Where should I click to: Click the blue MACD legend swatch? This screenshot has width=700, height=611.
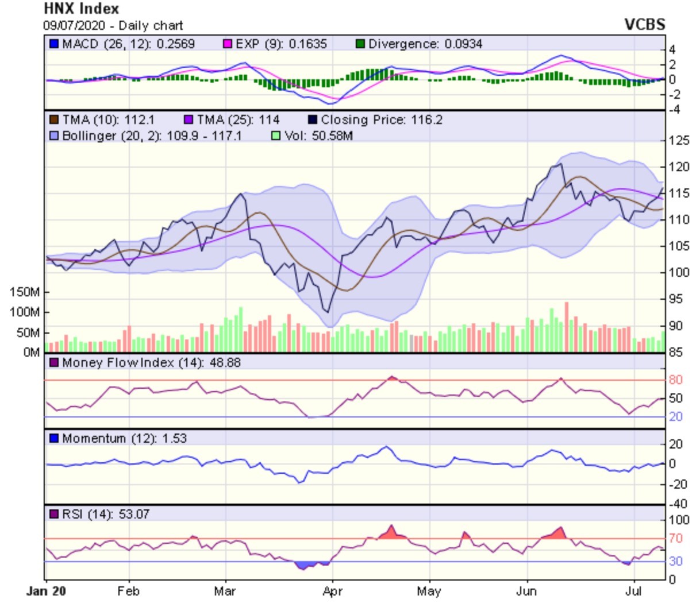55,44
